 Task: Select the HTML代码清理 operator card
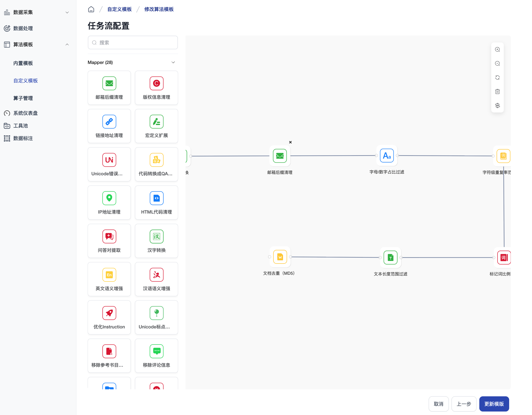coord(156,203)
